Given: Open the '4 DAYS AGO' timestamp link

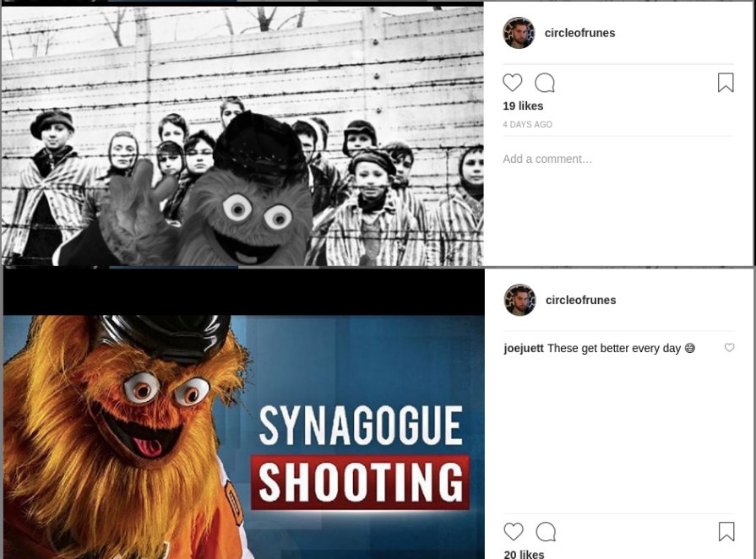Looking at the screenshot, I should tap(527, 124).
